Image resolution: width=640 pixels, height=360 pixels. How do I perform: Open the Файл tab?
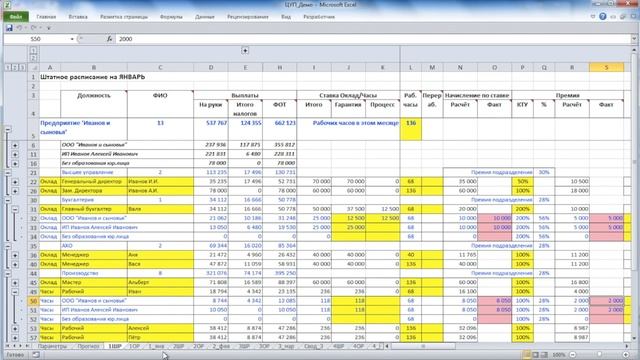click(16, 17)
